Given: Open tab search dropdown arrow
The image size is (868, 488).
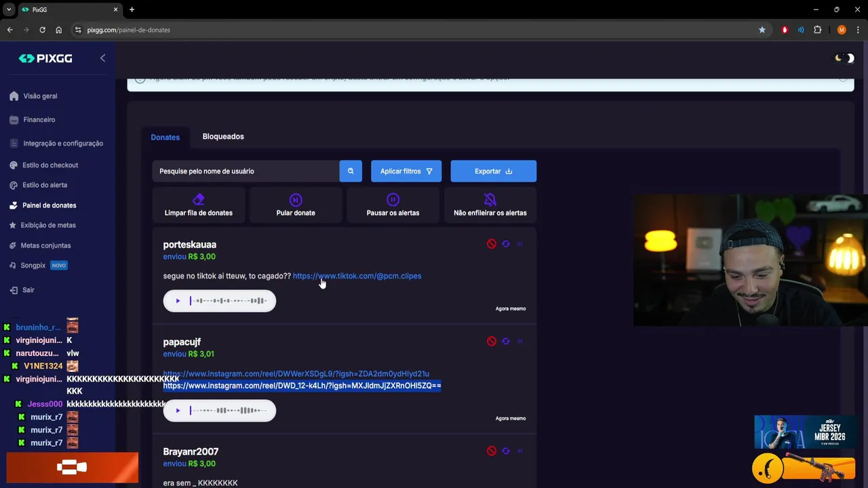Looking at the screenshot, I should point(9,9).
